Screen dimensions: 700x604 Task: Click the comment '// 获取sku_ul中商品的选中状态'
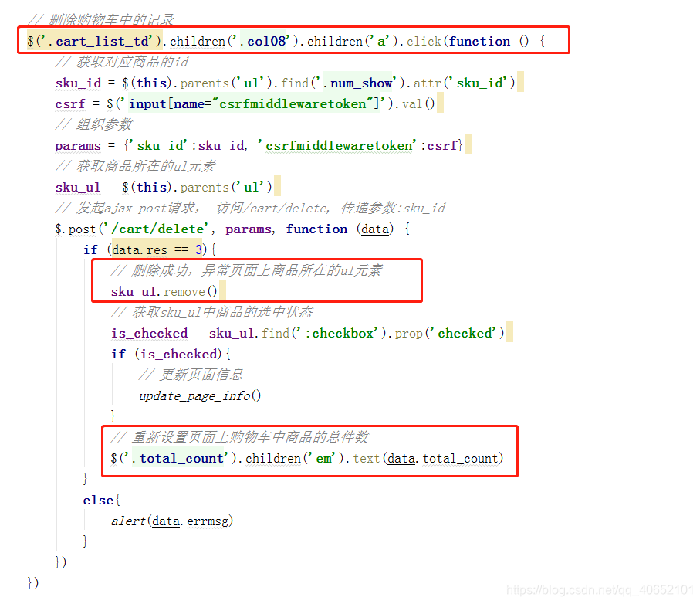click(x=211, y=312)
